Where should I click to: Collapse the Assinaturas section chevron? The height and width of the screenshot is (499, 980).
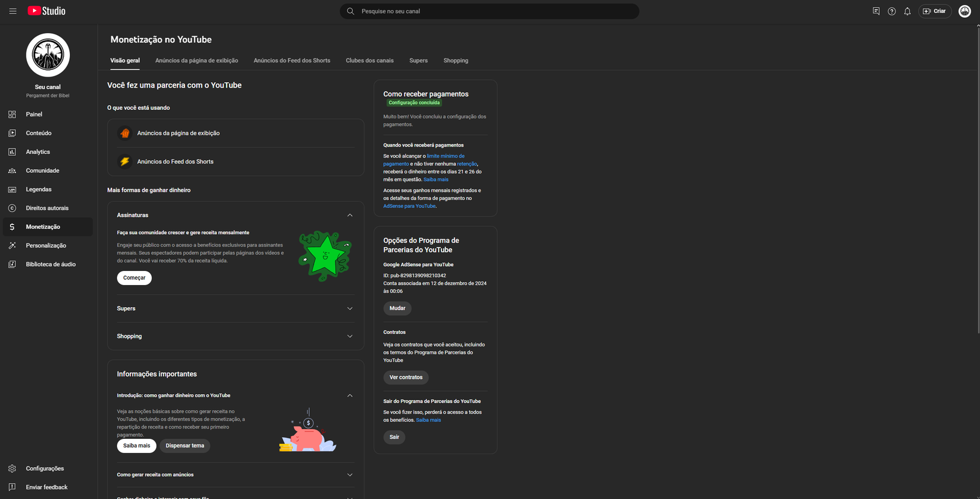[350, 215]
